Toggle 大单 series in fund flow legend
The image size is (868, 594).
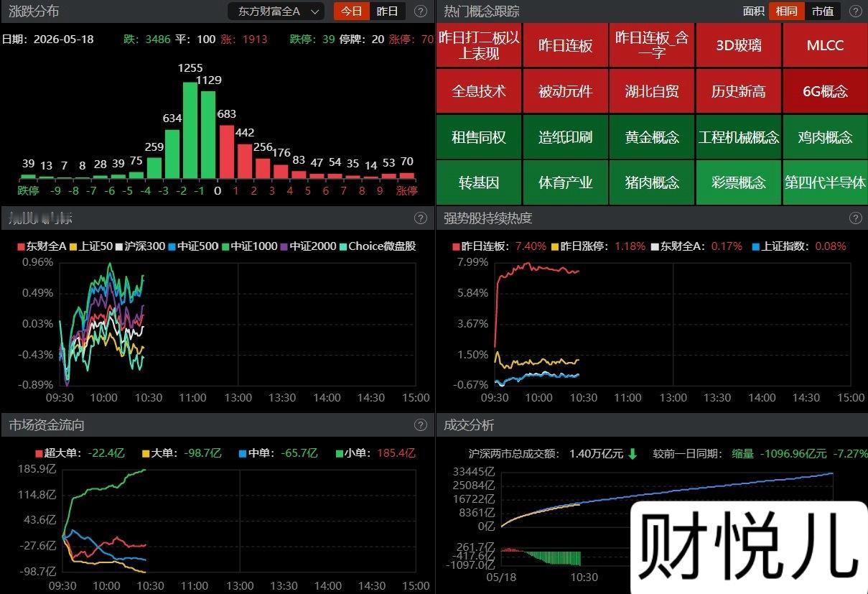(182, 453)
